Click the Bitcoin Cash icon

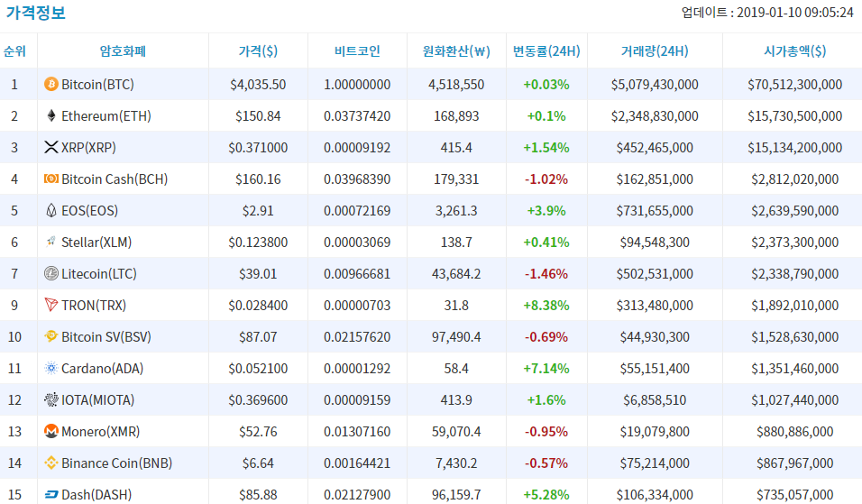coord(51,179)
